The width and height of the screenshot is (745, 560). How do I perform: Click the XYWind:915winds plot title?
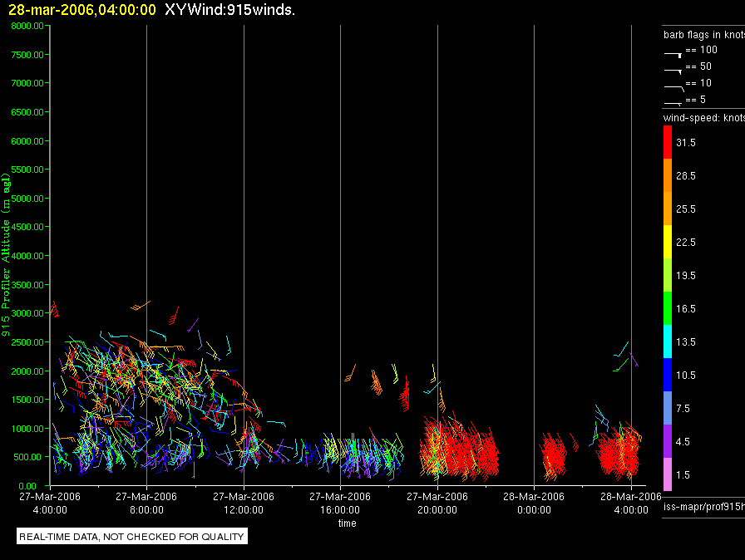(x=230, y=9)
